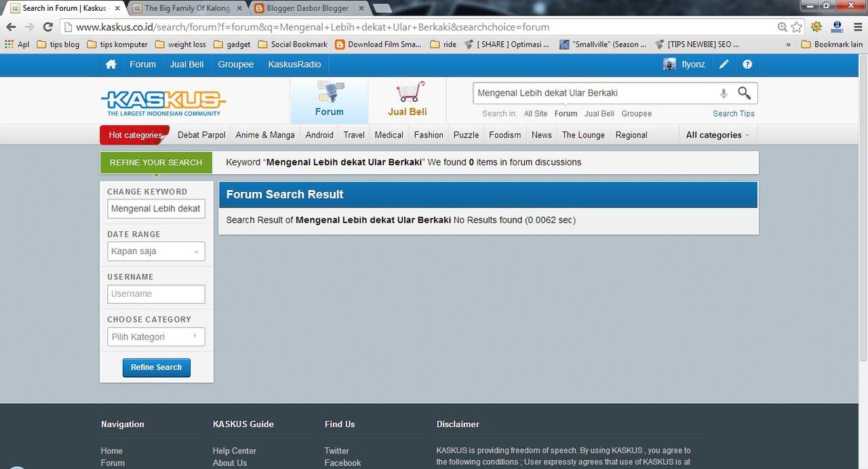Viewport: 868px width, 469px height.
Task: Open tips blog bookmark folder
Action: point(58,44)
